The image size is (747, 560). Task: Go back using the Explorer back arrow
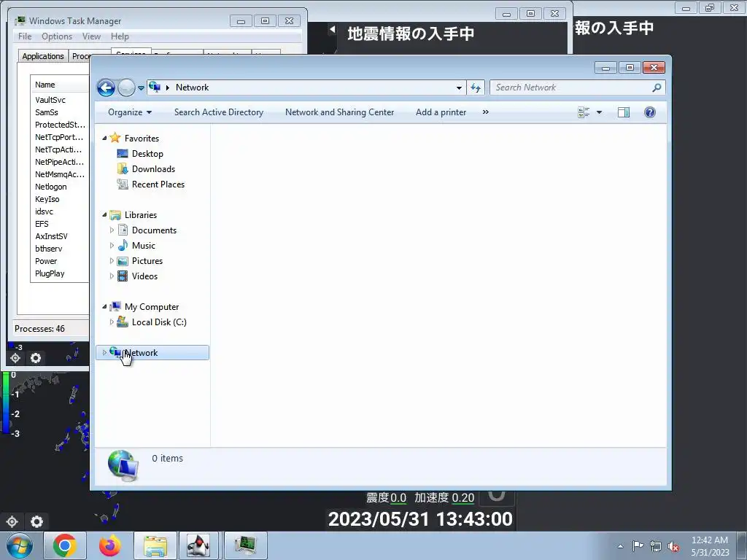(x=107, y=87)
